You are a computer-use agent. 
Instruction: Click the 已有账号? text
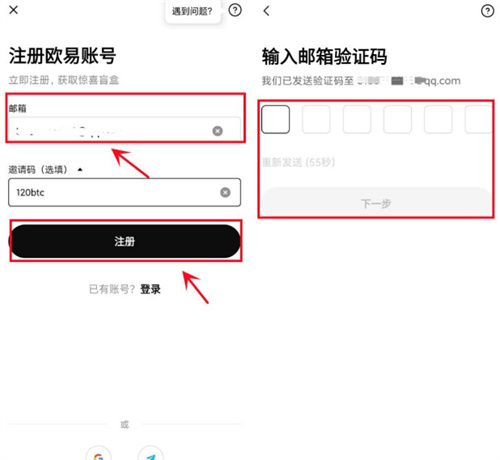tap(112, 289)
